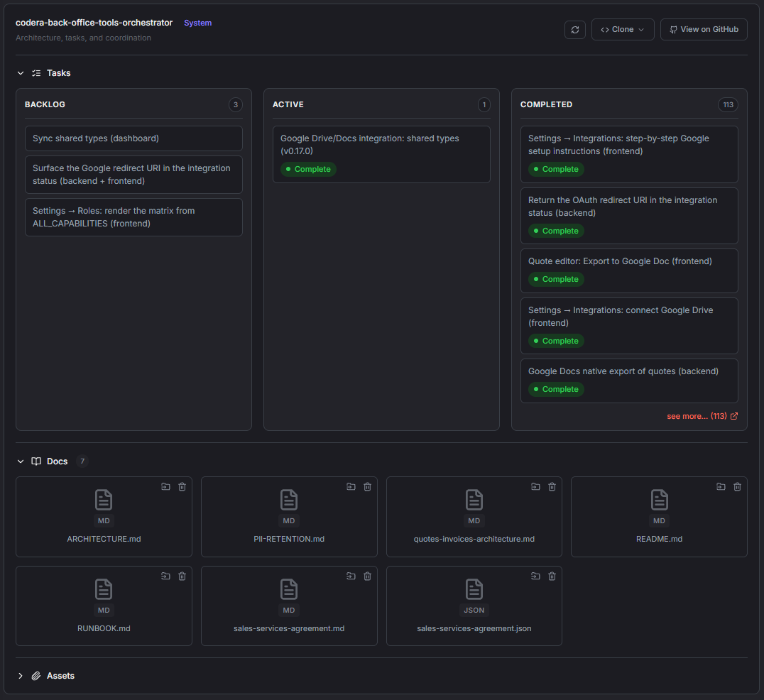Open Google Docs native export of quotes task
This screenshot has width=764, height=700.
click(x=629, y=381)
